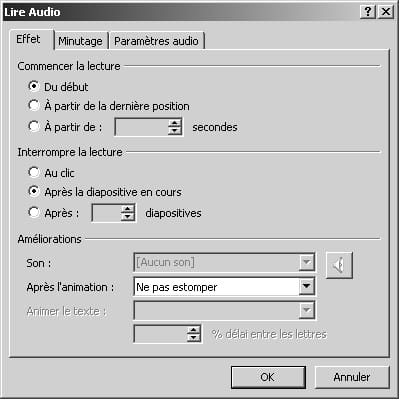Click the speaker sound preview icon
399x399 pixels.
click(x=339, y=265)
